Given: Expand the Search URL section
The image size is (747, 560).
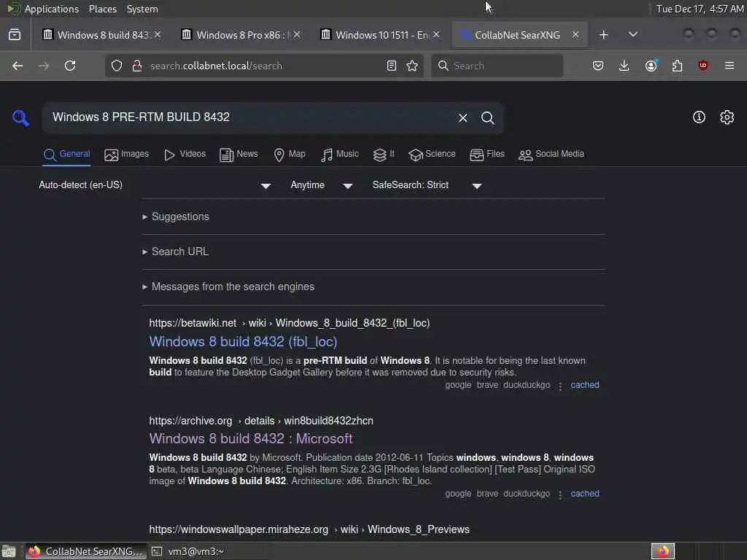Looking at the screenshot, I should pyautogui.click(x=175, y=252).
